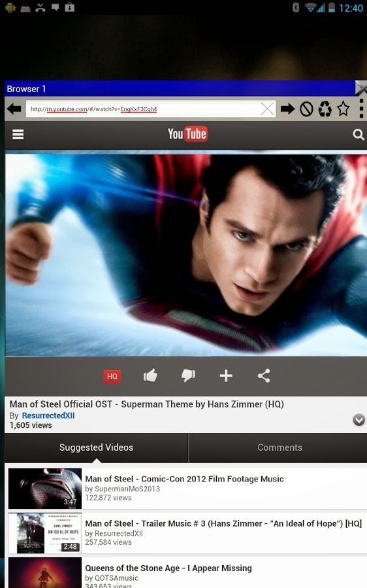Tap the 12:40 clock

[351, 8]
